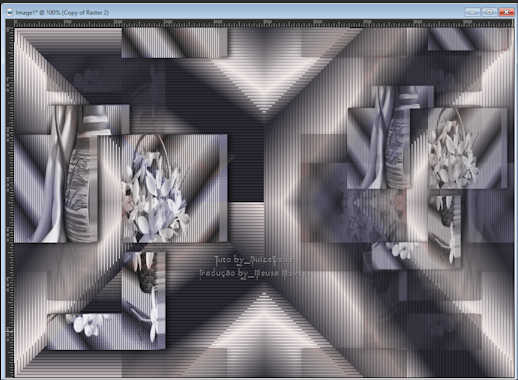Minimize the Image1 document window
518x380 pixels.
[472, 12]
